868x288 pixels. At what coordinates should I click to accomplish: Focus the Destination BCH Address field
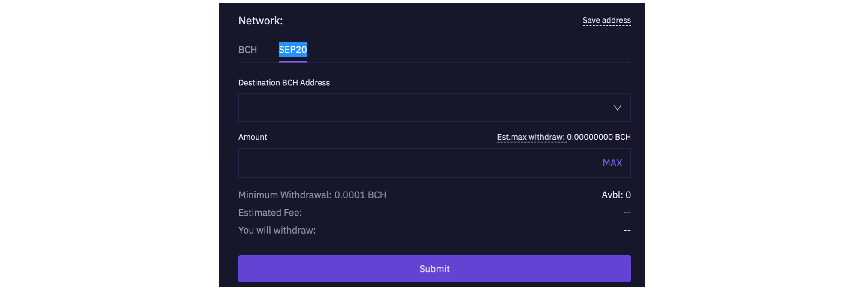click(434, 108)
